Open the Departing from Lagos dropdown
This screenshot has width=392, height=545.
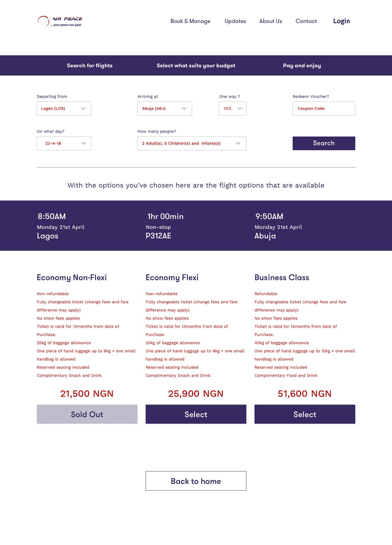click(x=64, y=109)
